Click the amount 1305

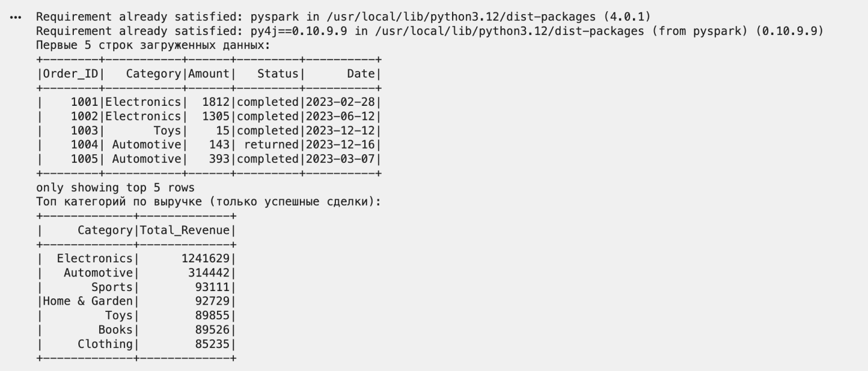pyautogui.click(x=215, y=117)
